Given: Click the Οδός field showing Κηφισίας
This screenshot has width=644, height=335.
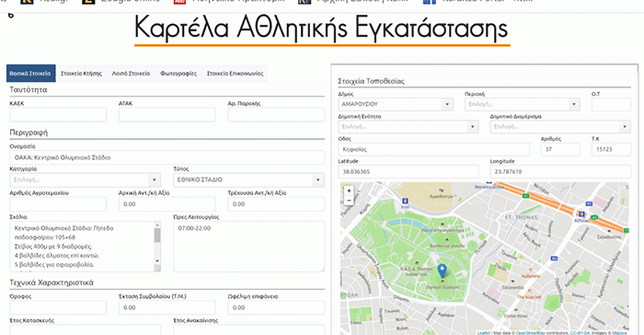Looking at the screenshot, I should [x=433, y=149].
